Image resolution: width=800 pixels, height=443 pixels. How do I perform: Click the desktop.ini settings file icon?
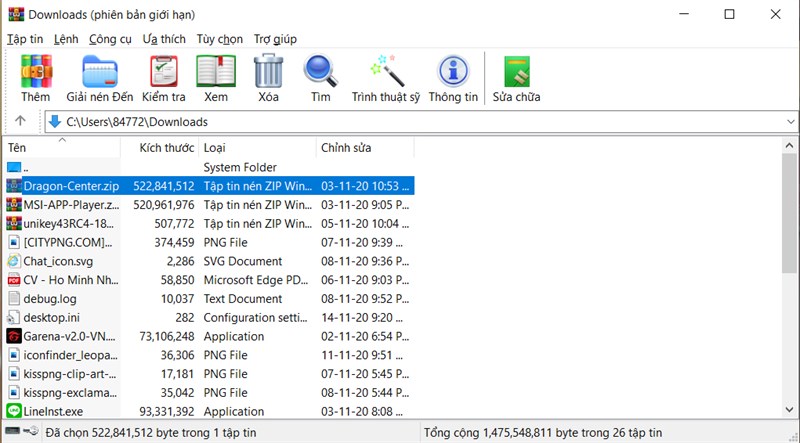pos(14,317)
